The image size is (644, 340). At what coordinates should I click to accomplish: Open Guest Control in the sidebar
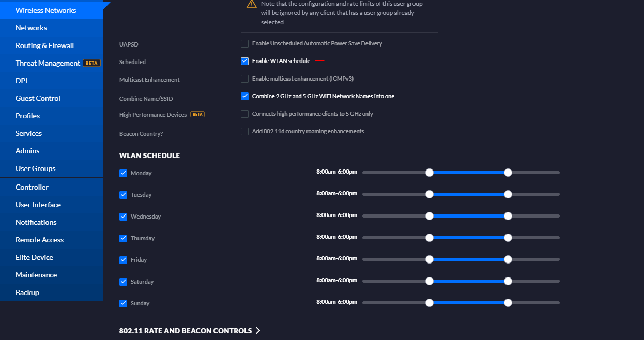click(38, 98)
